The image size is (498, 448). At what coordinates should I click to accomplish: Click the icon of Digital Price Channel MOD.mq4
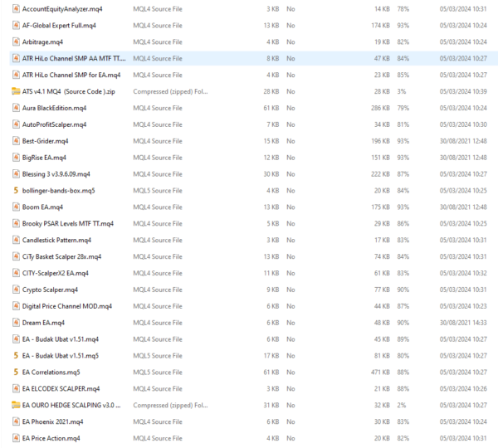click(x=16, y=306)
